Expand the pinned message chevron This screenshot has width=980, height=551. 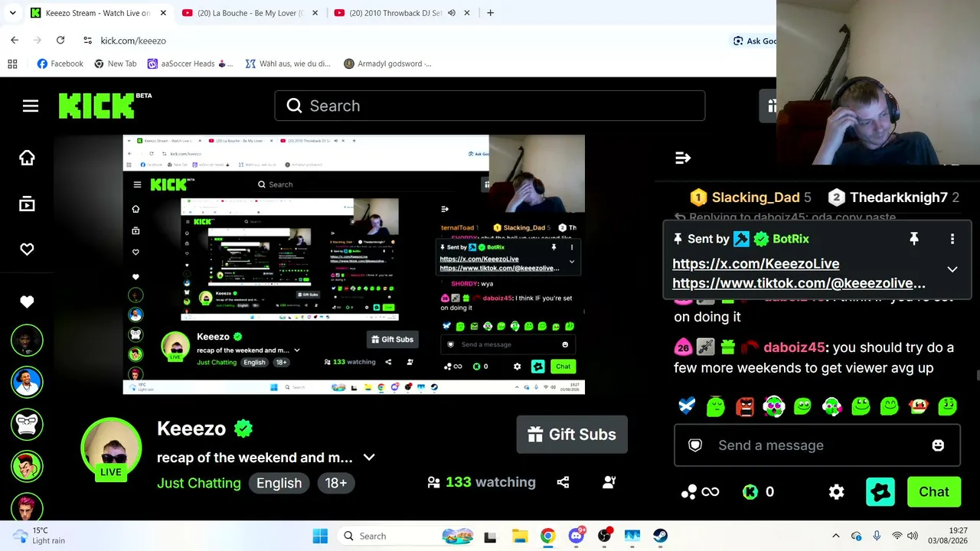point(952,269)
